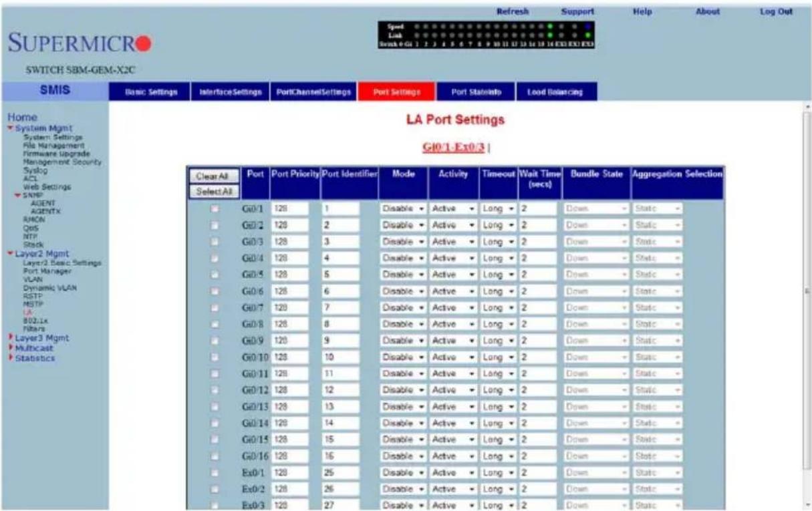Open the Support link
This screenshot has width=812, height=511.
click(x=578, y=11)
